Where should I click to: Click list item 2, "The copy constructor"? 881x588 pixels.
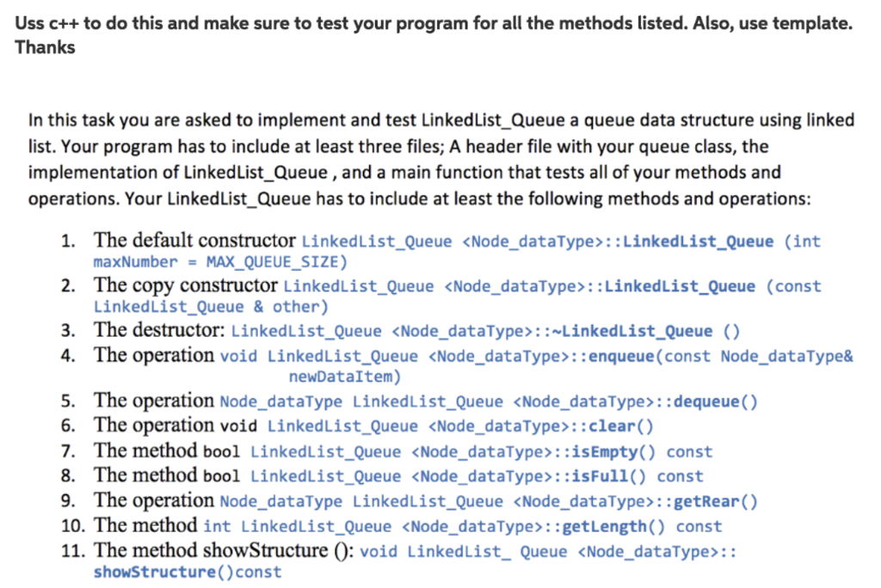pyautogui.click(x=185, y=285)
